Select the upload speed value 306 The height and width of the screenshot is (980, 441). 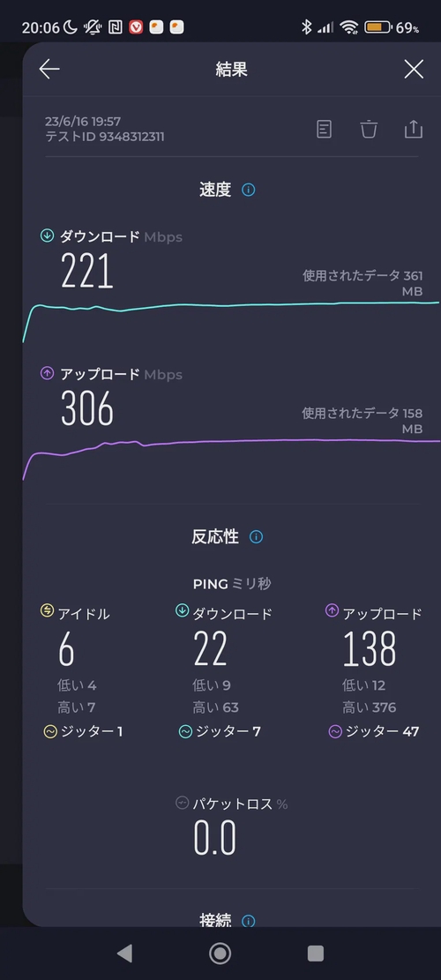(x=87, y=409)
